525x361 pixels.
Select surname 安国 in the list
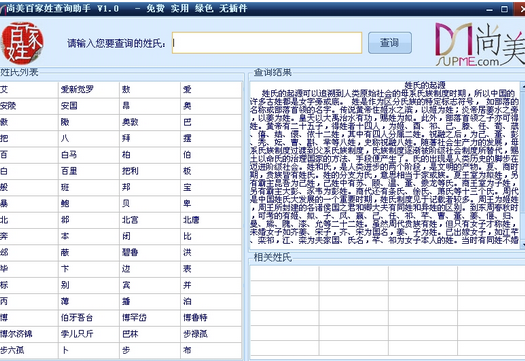tap(69, 106)
